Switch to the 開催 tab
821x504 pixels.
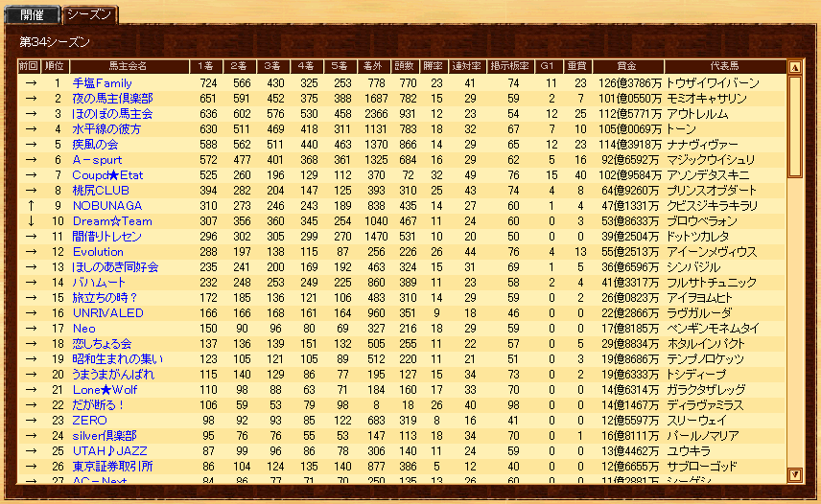click(32, 14)
